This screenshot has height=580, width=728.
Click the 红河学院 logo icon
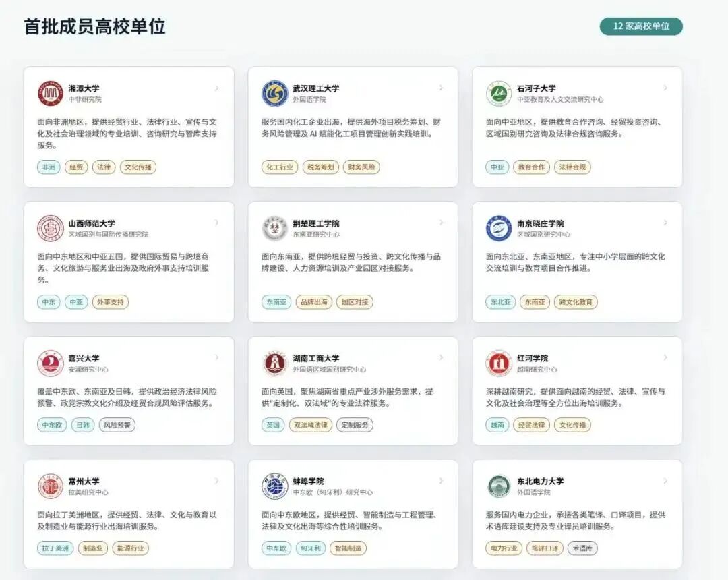click(499, 363)
